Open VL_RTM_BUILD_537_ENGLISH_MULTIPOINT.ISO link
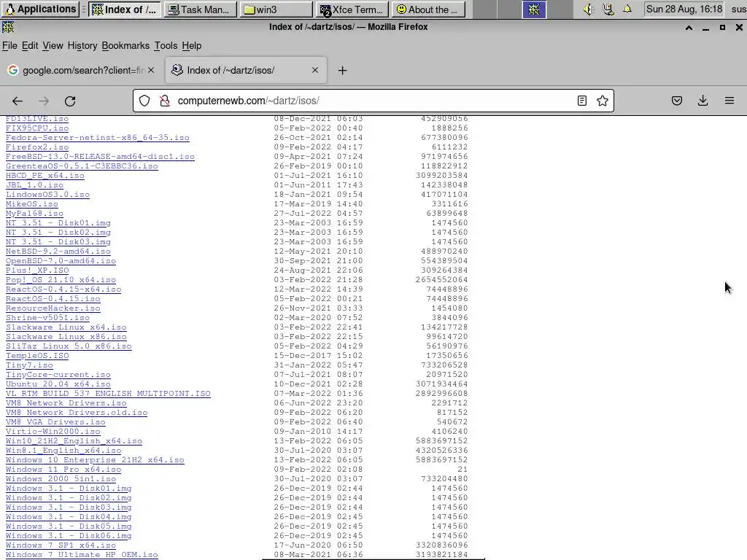The width and height of the screenshot is (747, 560). (x=108, y=394)
